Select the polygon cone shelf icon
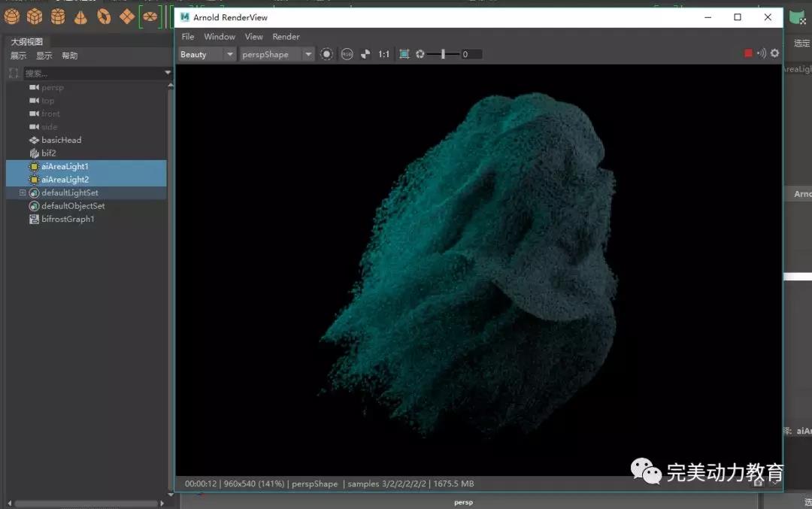Viewport: 812px width, 509px height. click(x=80, y=16)
